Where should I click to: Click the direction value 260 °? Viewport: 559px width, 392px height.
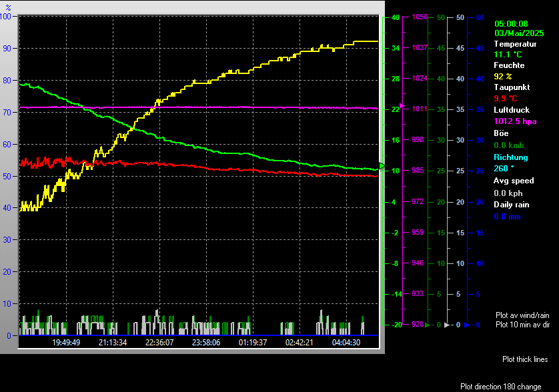pyautogui.click(x=504, y=169)
